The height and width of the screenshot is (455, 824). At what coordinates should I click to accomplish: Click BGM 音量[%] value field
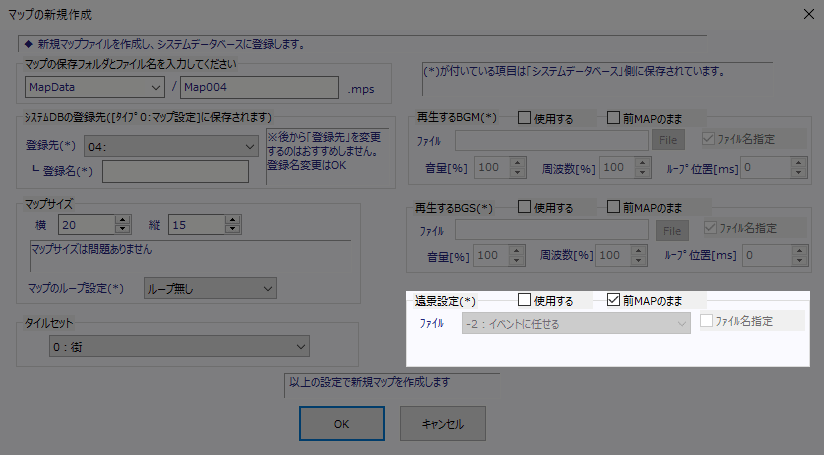point(492,168)
